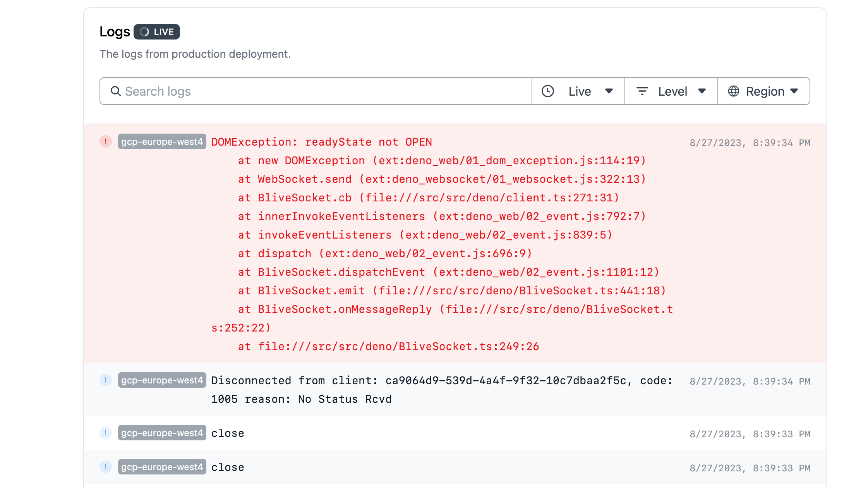This screenshot has height=488, width=868.
Task: Open the Live time range dropdown
Action: click(x=578, y=91)
